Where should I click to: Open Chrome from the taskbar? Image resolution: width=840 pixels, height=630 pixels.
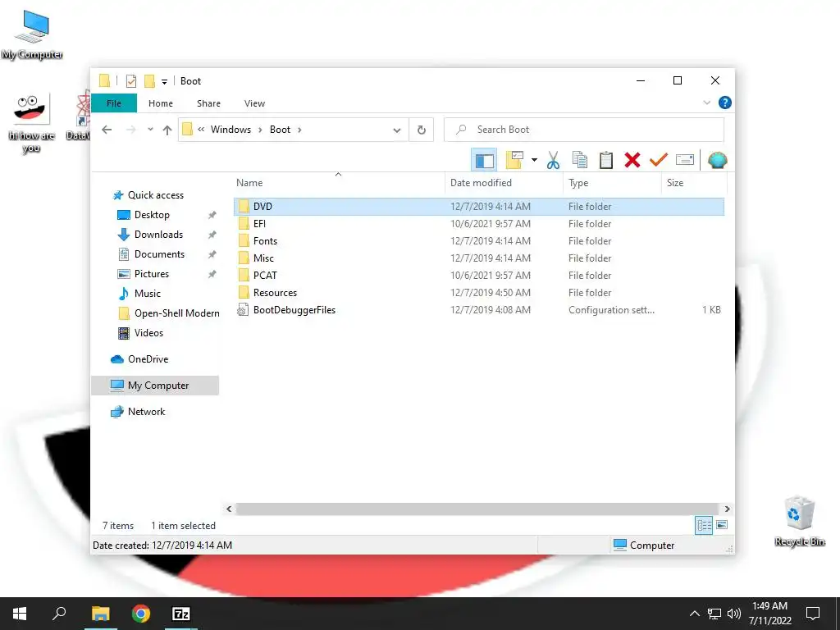(x=141, y=614)
